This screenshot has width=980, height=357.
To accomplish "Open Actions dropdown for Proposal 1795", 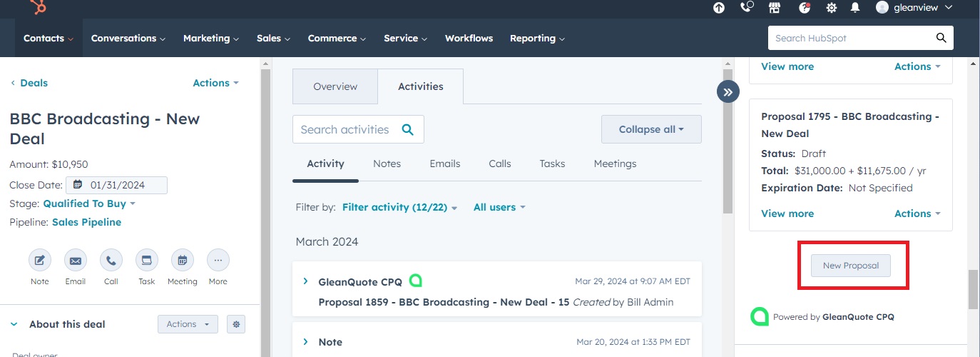I will (x=917, y=213).
